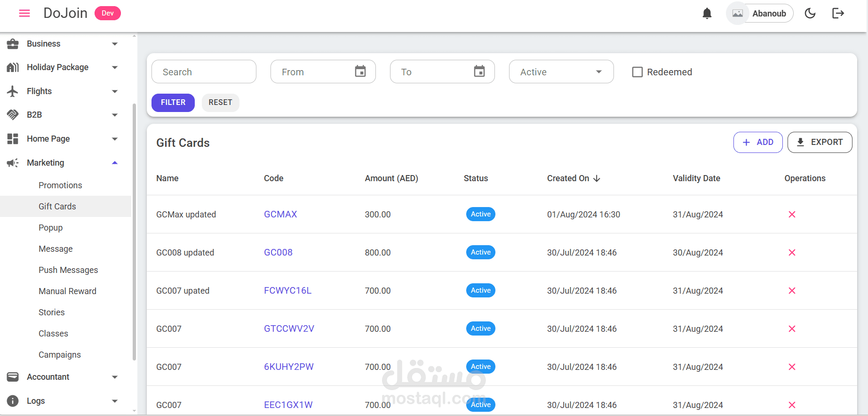This screenshot has height=416, width=868.
Task: Click the Code column header
Action: pyautogui.click(x=273, y=178)
